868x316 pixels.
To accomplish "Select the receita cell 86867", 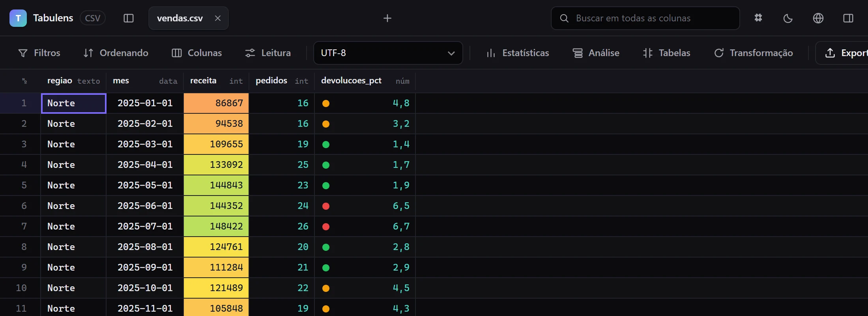I will (x=216, y=103).
